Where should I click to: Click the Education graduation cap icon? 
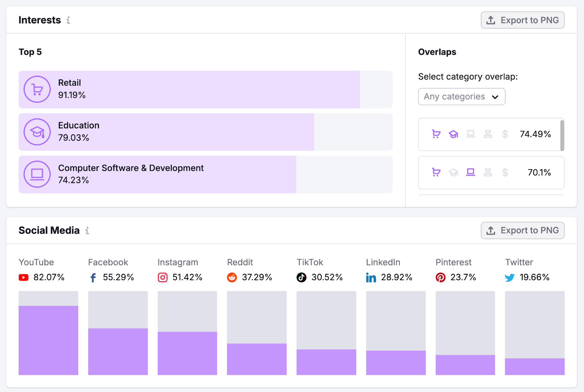click(37, 132)
